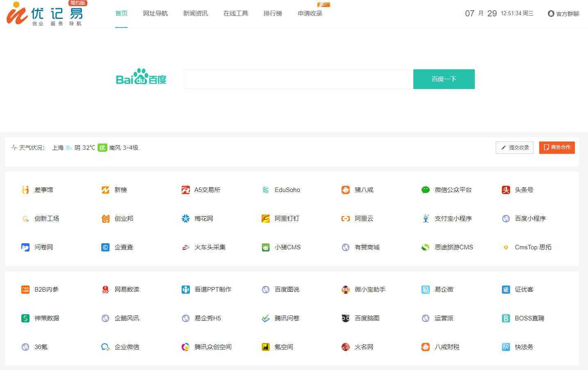Click the 阿里云 bracket icon

346,219
